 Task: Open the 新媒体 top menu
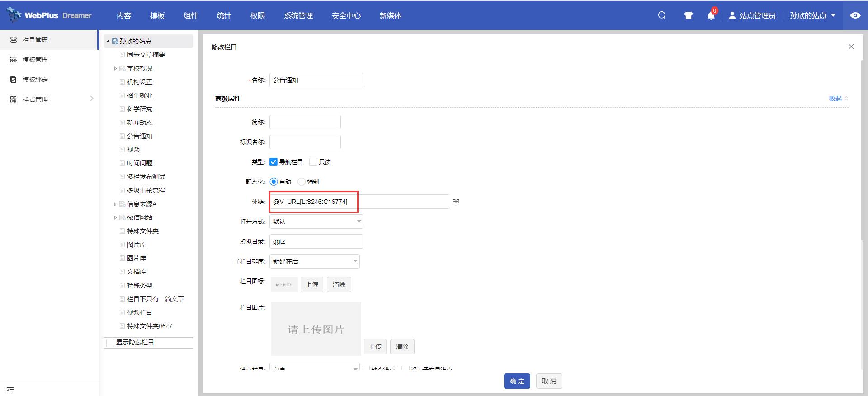(391, 15)
